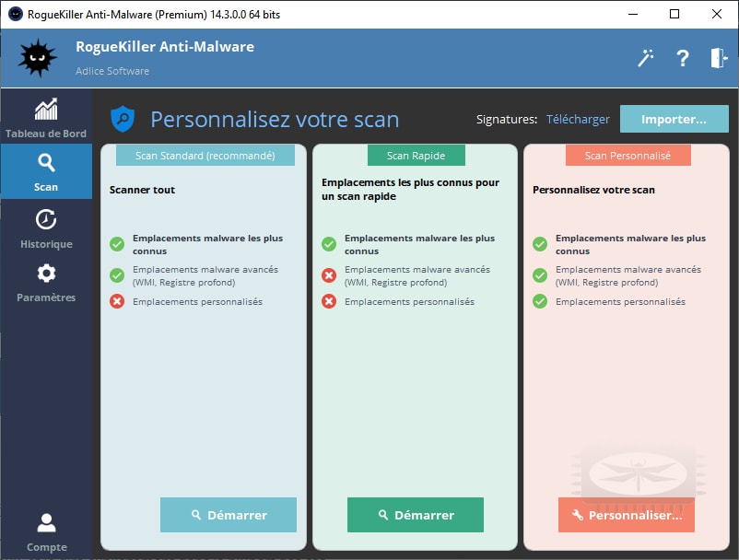Minimize the RogueKiller window
Image resolution: width=739 pixels, height=560 pixels.
click(x=633, y=14)
